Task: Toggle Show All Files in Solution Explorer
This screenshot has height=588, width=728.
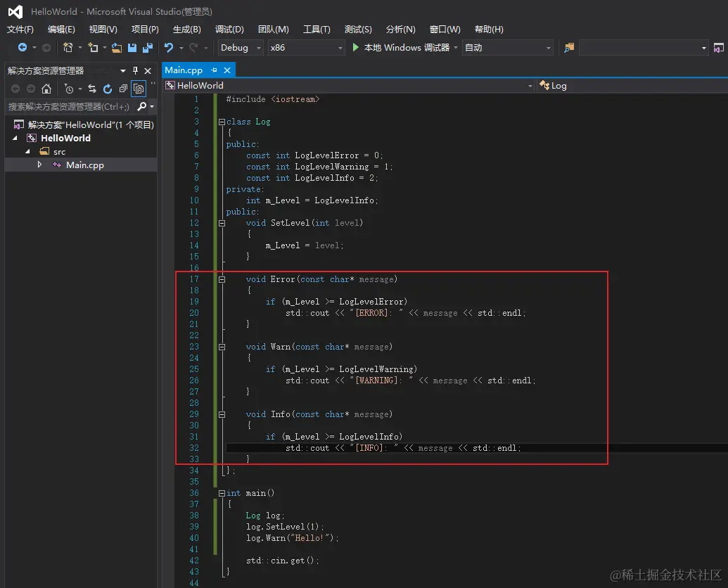Action: coord(139,89)
